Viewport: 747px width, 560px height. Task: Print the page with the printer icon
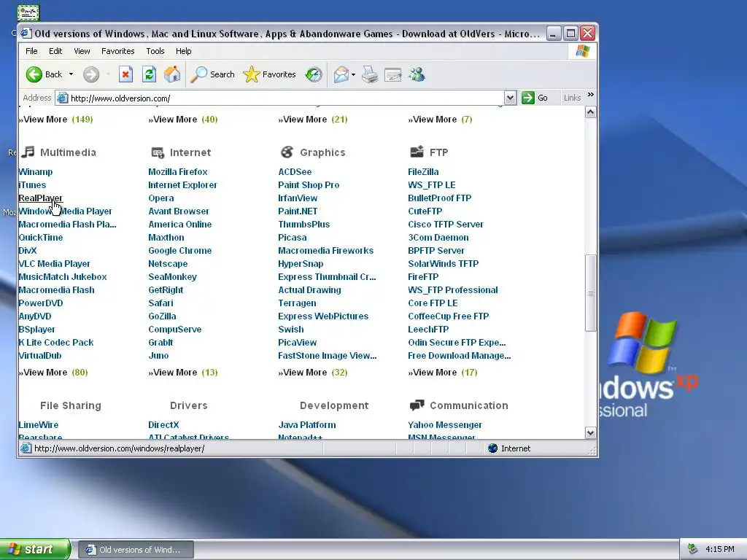(x=370, y=74)
